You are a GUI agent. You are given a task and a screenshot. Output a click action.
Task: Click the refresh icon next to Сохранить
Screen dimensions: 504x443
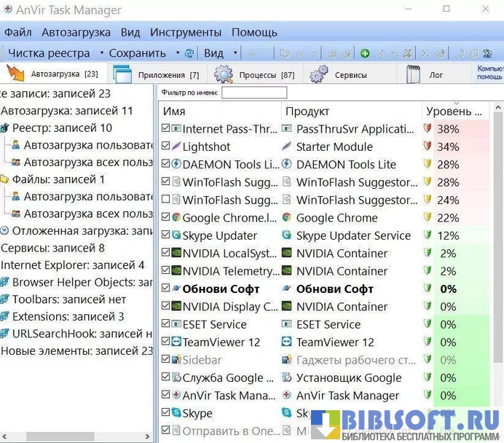click(x=189, y=53)
